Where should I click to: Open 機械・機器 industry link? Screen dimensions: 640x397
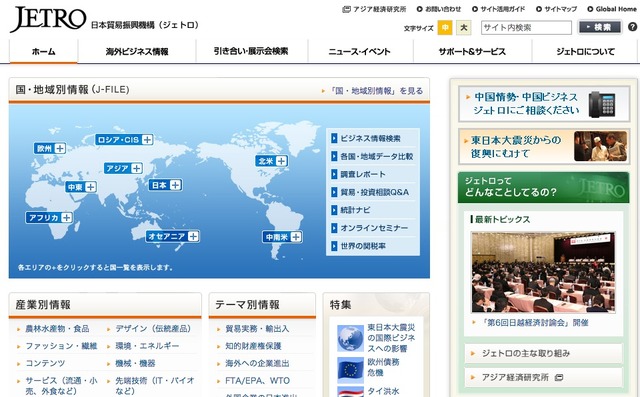(135, 363)
